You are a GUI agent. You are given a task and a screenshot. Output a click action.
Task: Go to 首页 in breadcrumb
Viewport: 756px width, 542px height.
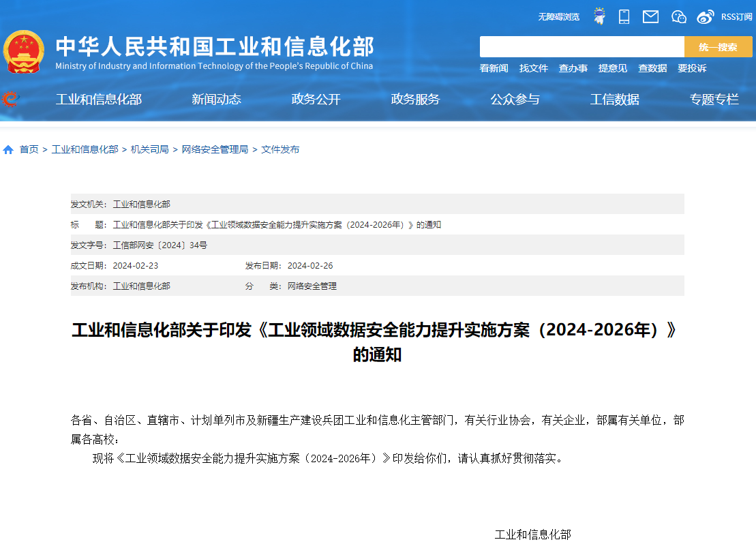(x=29, y=150)
